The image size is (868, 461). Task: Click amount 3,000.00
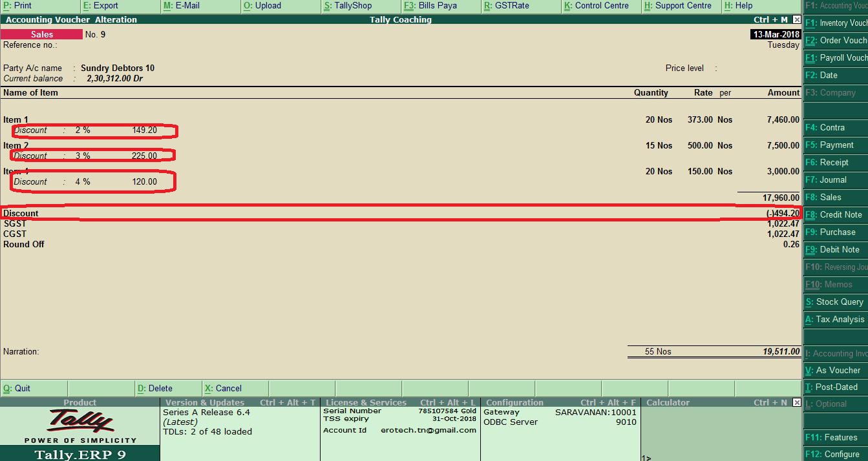point(783,171)
